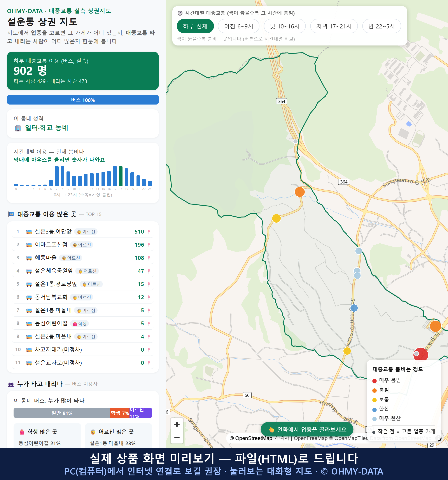Click the 버스 100% bar
This screenshot has height=480, width=448.
[x=83, y=100]
